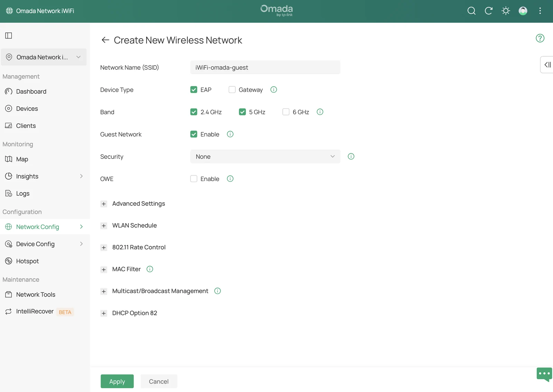
Task: Open the user account avatar
Action: tap(523, 11)
